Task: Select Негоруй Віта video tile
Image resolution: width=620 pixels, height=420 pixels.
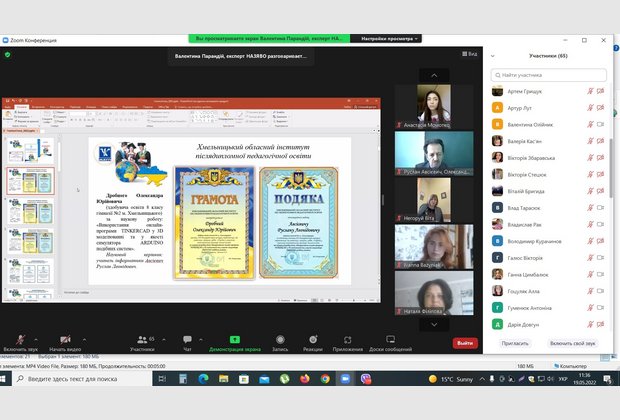Action: point(434,200)
